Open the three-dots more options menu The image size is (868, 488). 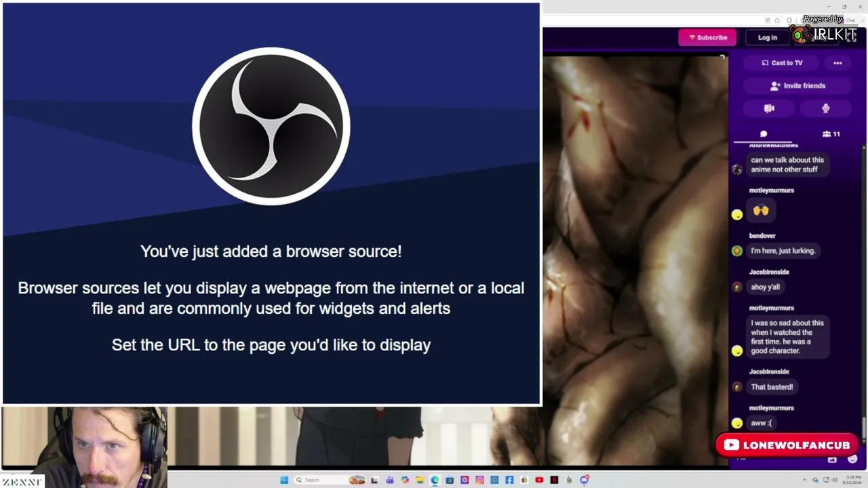[x=837, y=63]
